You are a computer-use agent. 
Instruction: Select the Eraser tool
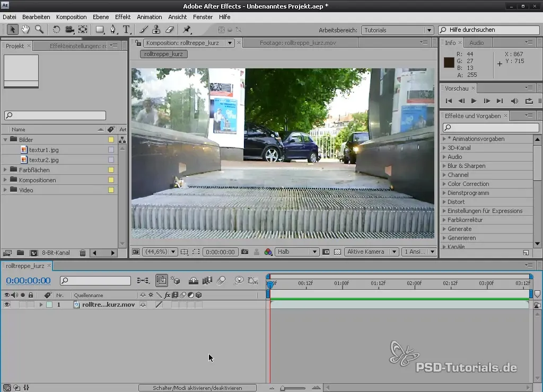point(170,30)
